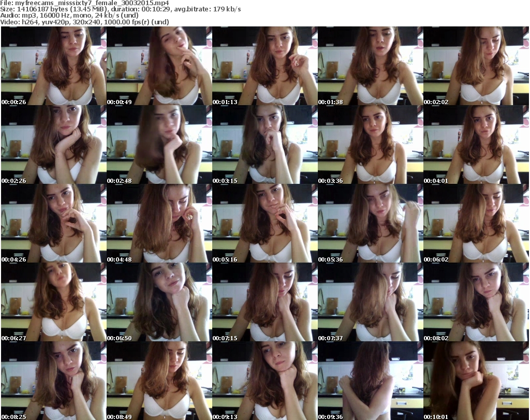This screenshot has height=420, width=530.
Task: Select the thumbnail stamped 00:02:26
Action: [x=54, y=144]
